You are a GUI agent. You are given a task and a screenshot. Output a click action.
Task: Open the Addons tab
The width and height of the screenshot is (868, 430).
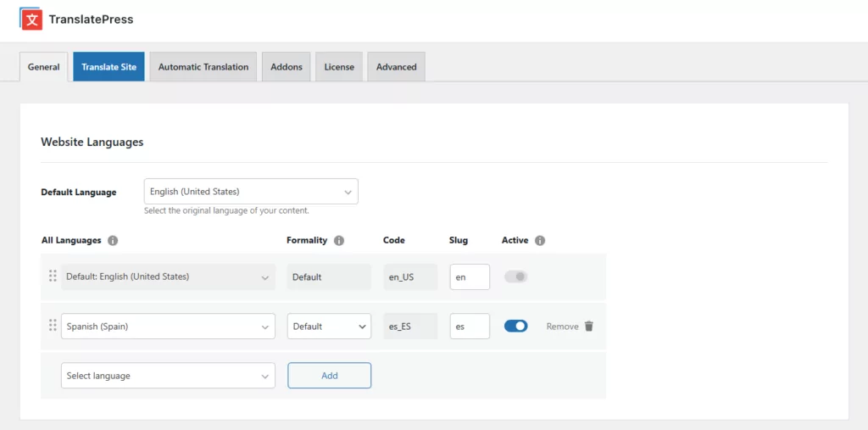[x=287, y=66]
